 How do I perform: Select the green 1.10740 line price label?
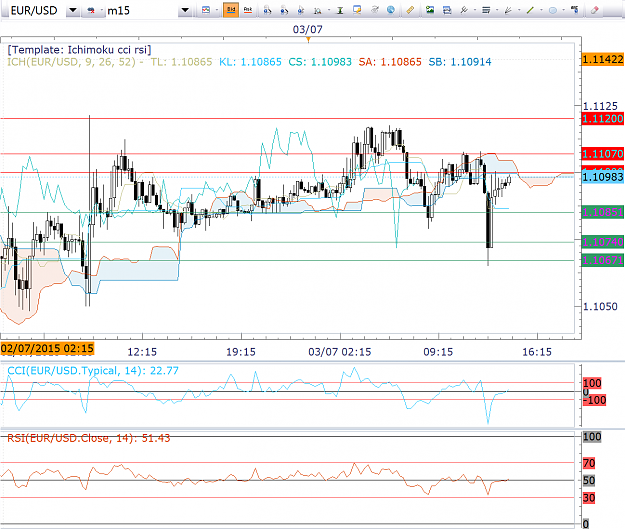click(x=603, y=242)
